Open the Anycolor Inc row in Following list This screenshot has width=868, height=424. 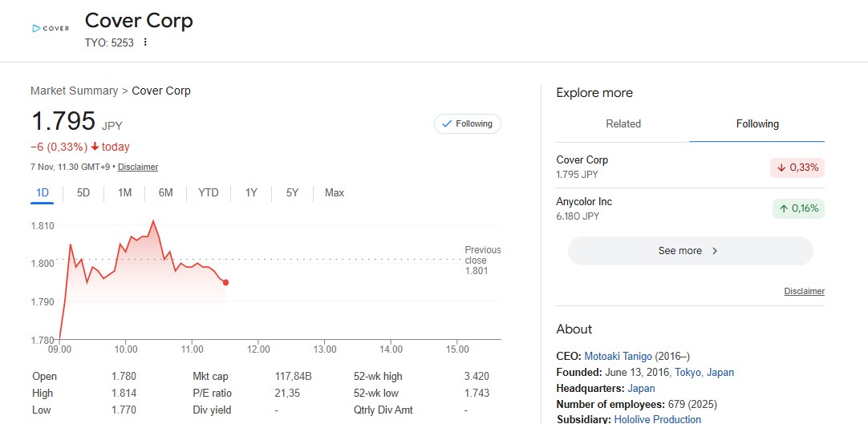pyautogui.click(x=690, y=208)
